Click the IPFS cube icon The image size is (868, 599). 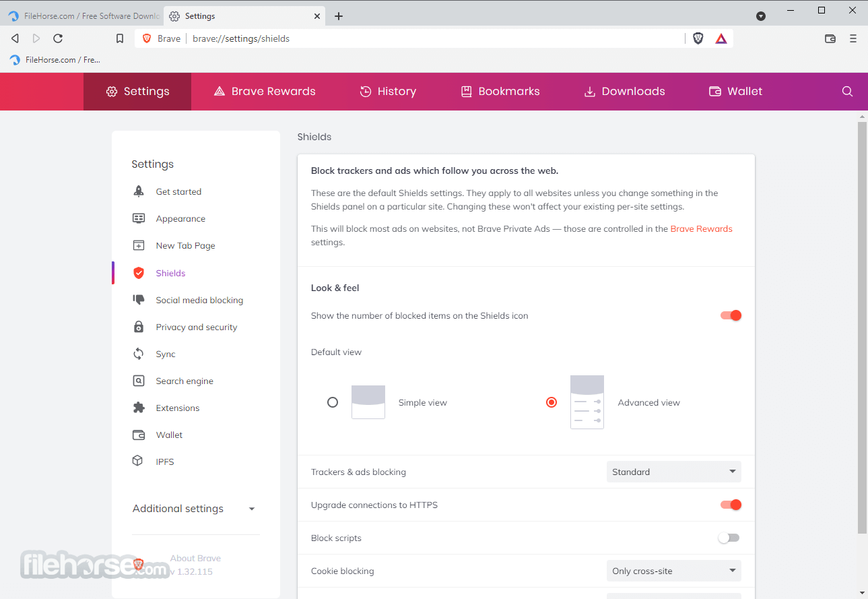pyautogui.click(x=138, y=462)
